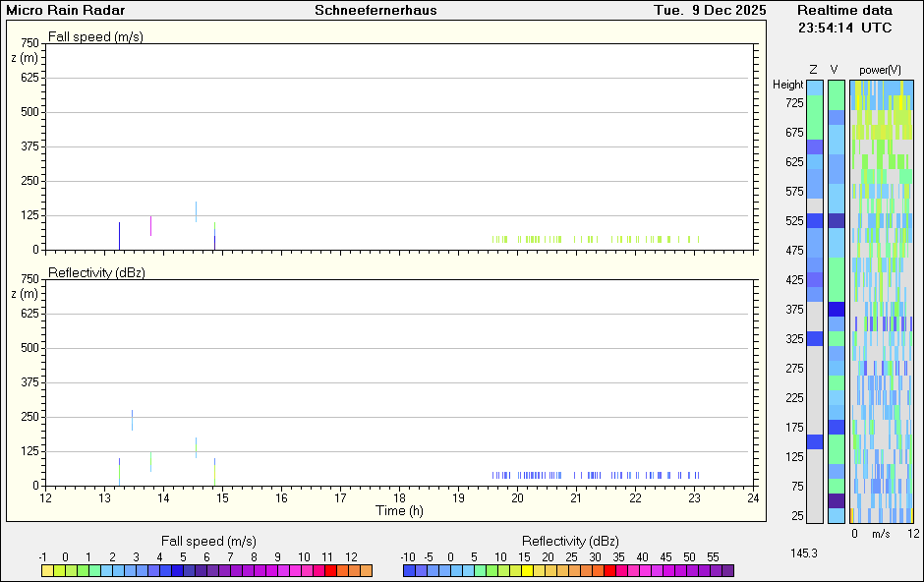Click the Time (h) axis label

[400, 510]
